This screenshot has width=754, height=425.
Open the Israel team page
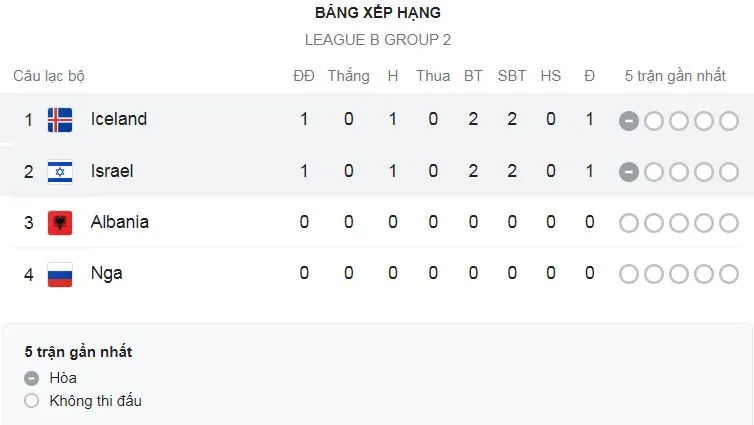112,171
